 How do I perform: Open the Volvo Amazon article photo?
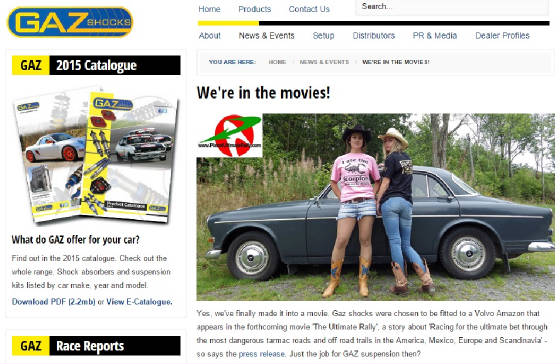tap(375, 207)
